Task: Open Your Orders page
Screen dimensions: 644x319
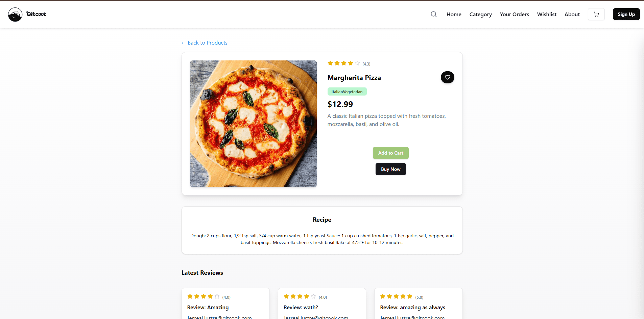Action: click(x=515, y=14)
